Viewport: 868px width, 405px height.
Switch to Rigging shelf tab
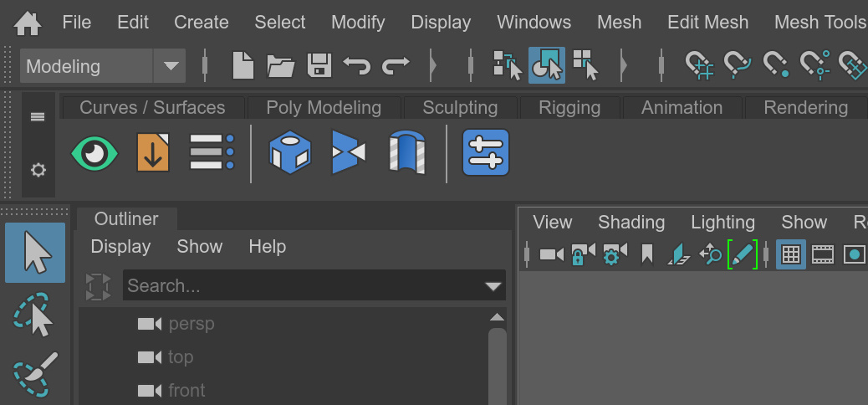[x=569, y=107]
